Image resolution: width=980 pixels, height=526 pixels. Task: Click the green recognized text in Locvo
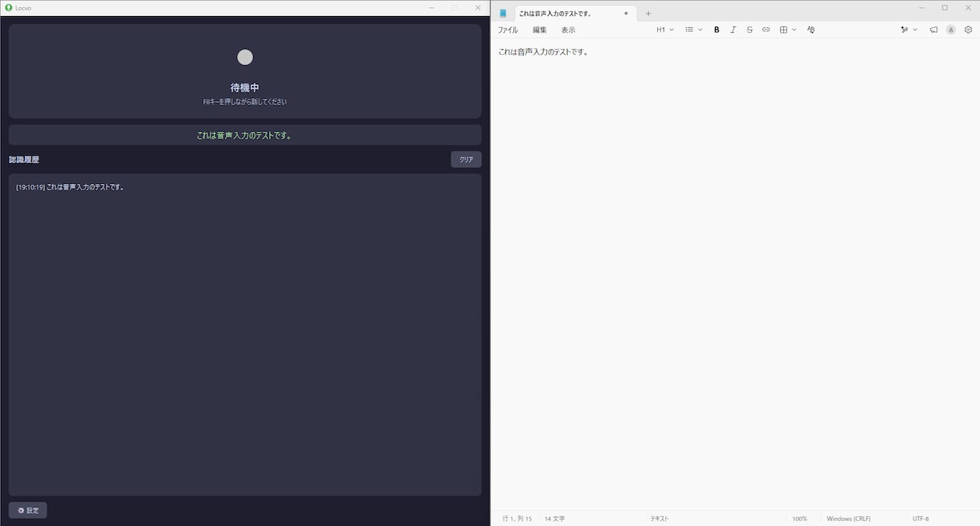tap(245, 135)
